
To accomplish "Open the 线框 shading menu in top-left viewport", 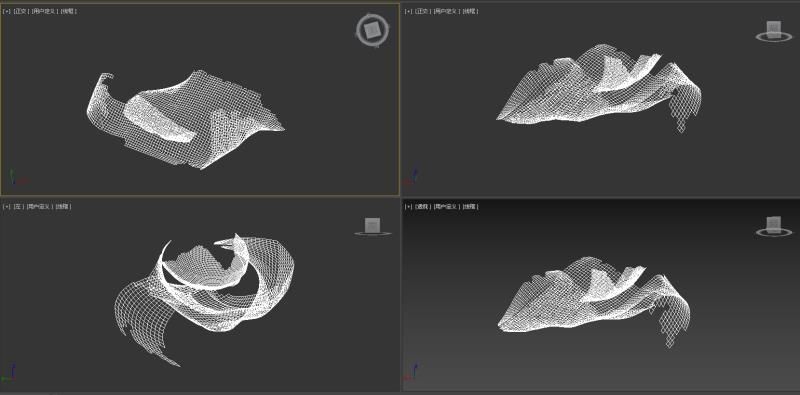I will (x=68, y=11).
